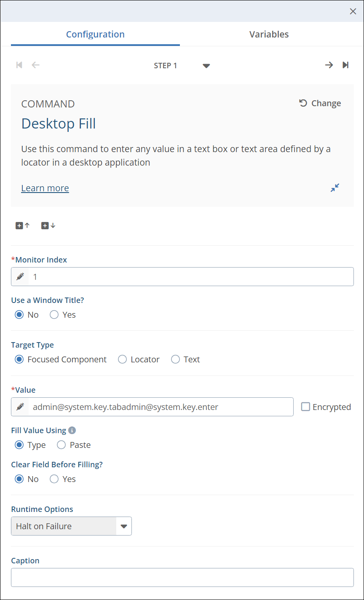Switch to the Variables tab
Screen dimensions: 364x600
pyautogui.click(x=269, y=35)
